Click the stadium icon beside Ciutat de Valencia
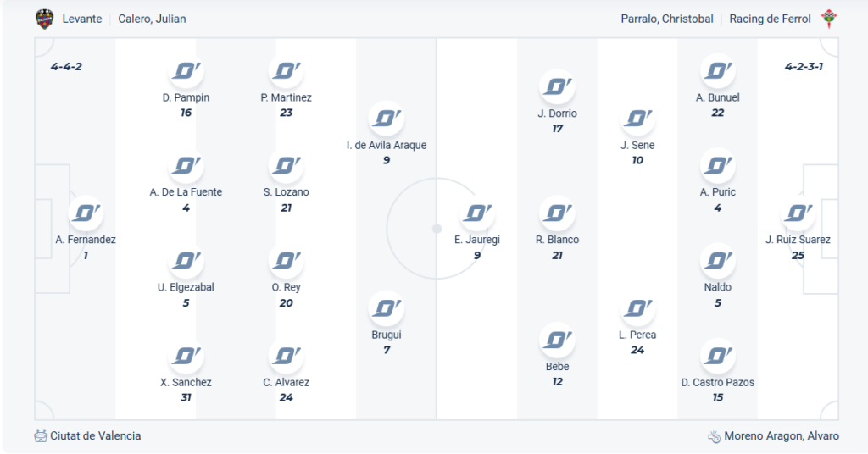868x454 pixels. pyautogui.click(x=41, y=436)
